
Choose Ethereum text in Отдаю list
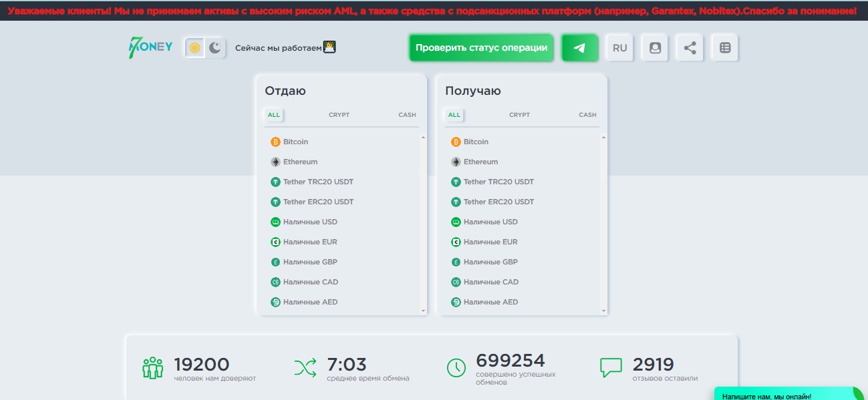coord(300,162)
